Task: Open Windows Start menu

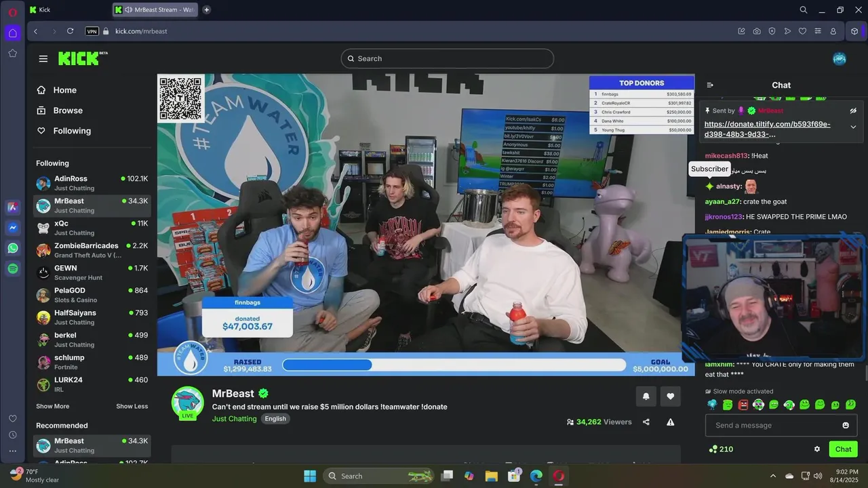Action: (x=310, y=476)
